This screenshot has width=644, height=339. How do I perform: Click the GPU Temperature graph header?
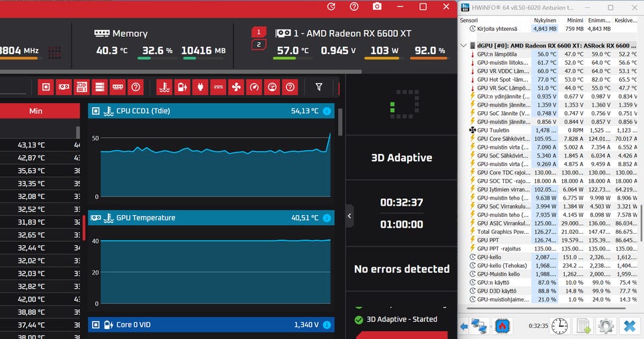tap(211, 218)
